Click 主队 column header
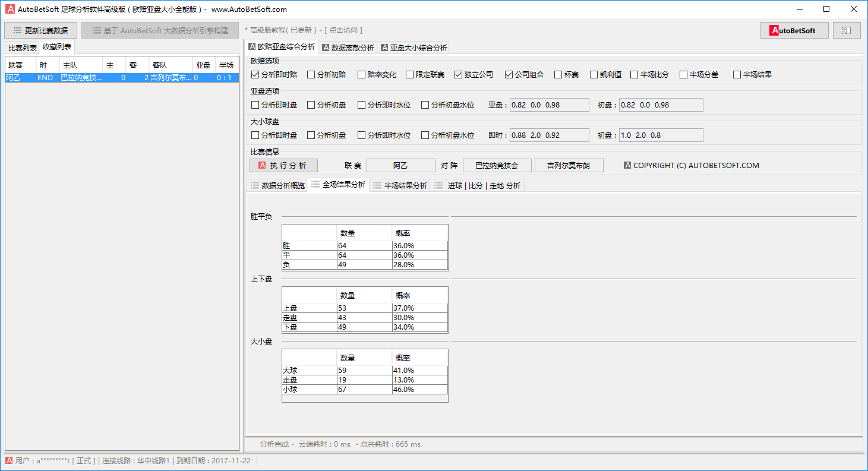The width and height of the screenshot is (868, 471). (x=81, y=65)
